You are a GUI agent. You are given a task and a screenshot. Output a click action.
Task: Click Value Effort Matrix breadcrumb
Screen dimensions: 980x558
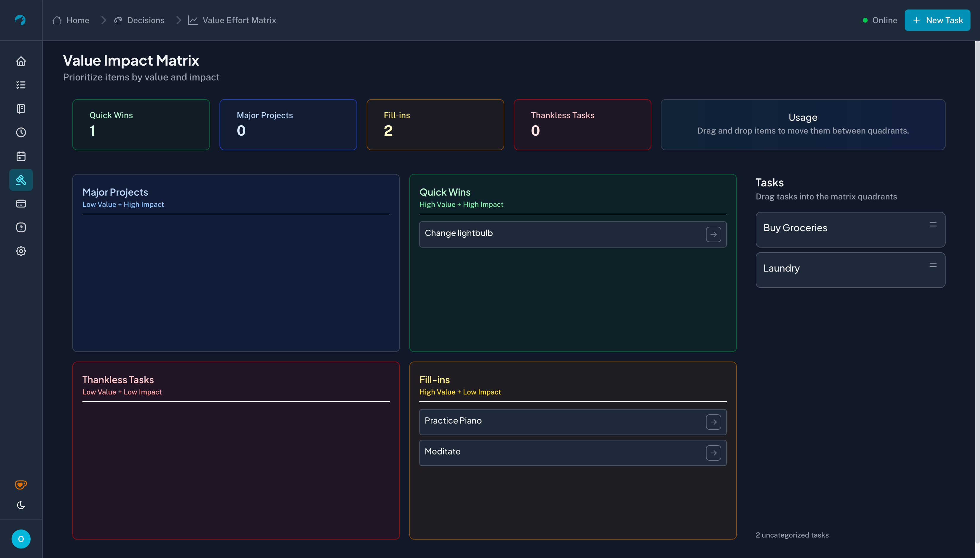coord(239,20)
